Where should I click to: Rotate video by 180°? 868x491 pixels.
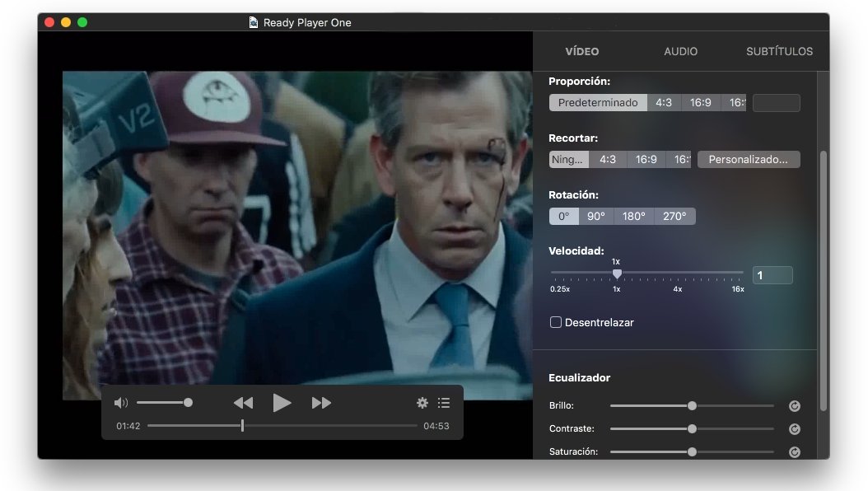tap(634, 217)
